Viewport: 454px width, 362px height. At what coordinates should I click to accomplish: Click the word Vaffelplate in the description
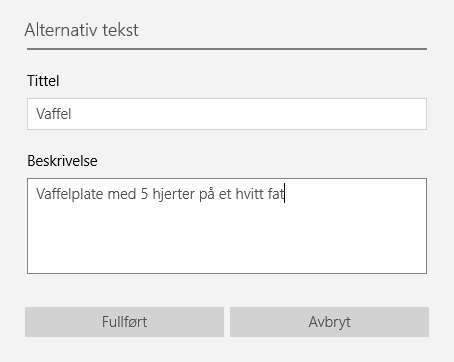pos(70,194)
